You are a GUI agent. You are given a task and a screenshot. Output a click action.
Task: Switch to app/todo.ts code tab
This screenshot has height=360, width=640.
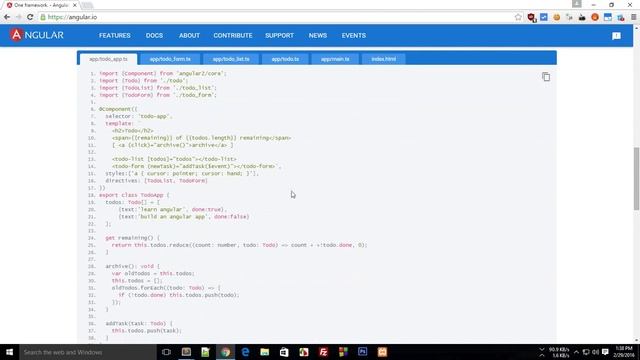[285, 59]
